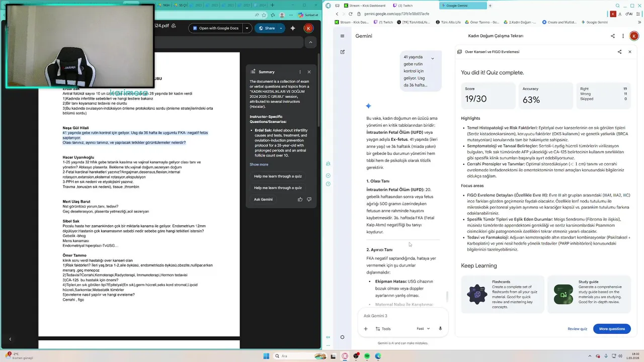644x362 pixels.
Task: Open Summary panel more options menu
Action: tap(300, 72)
